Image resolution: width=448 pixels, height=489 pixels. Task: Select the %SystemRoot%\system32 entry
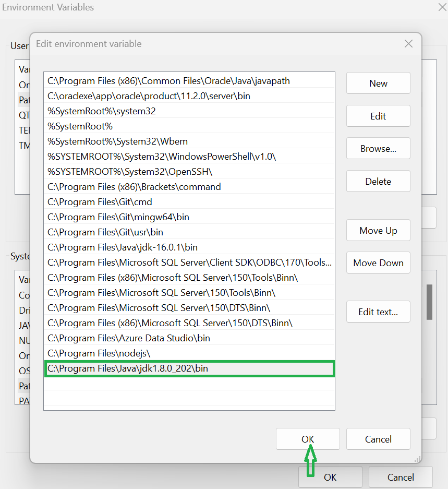tap(189, 111)
